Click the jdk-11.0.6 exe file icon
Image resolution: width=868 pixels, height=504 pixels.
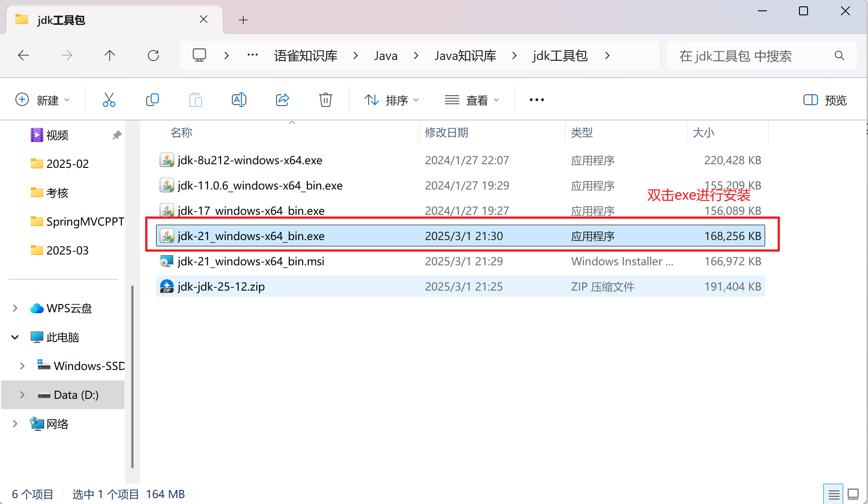(x=167, y=185)
